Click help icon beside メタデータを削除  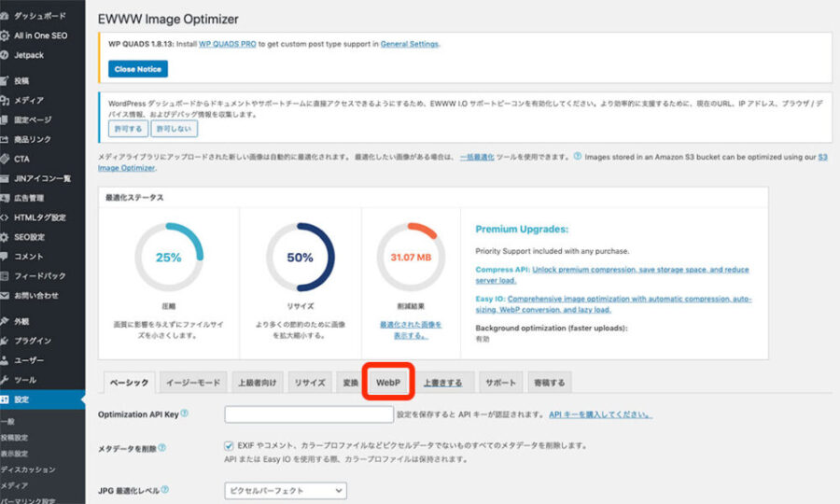click(161, 448)
